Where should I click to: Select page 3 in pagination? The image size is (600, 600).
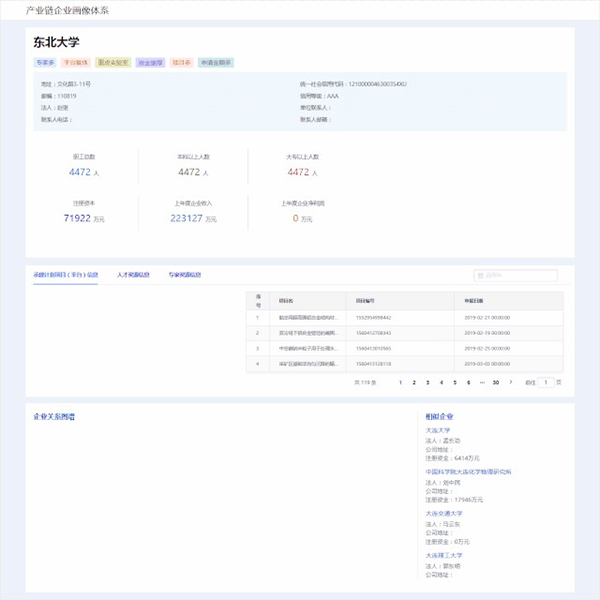[x=427, y=382]
